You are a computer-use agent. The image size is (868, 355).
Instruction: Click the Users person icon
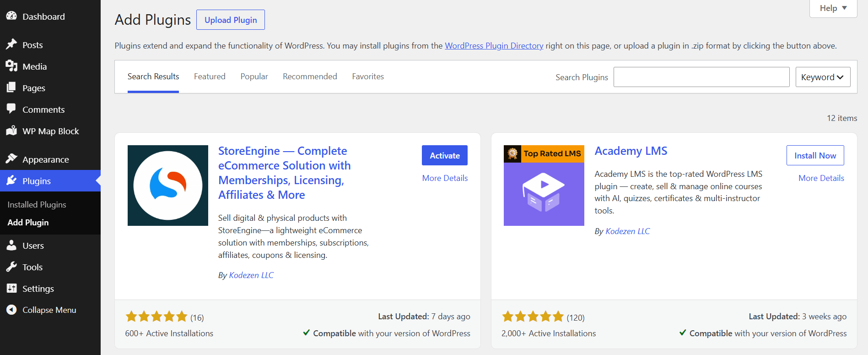(x=11, y=245)
